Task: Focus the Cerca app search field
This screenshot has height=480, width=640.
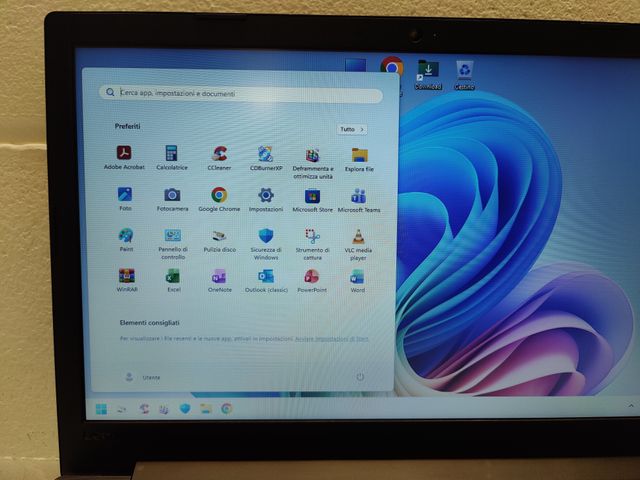Action: (241, 93)
